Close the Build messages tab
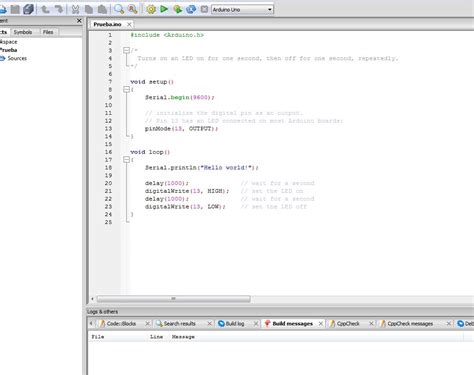 click(x=321, y=324)
